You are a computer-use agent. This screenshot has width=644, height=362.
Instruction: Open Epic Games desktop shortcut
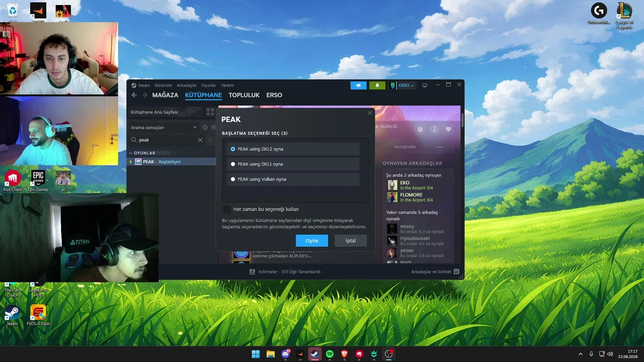tap(38, 181)
